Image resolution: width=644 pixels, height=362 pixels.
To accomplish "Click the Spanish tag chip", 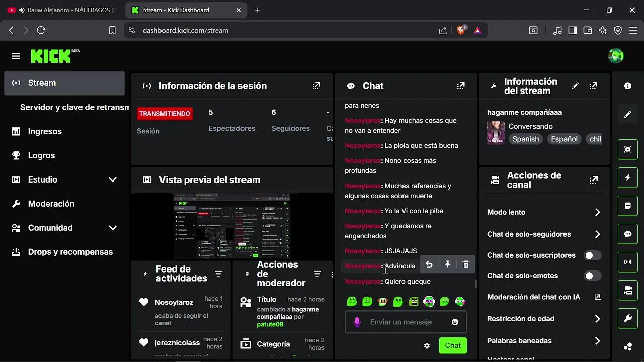I will coord(526,139).
